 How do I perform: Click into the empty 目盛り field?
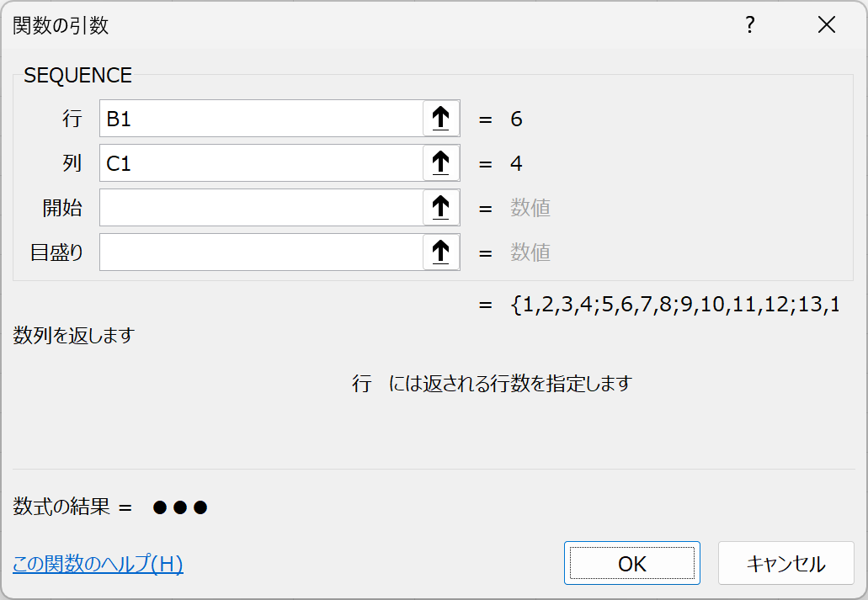coord(261,252)
